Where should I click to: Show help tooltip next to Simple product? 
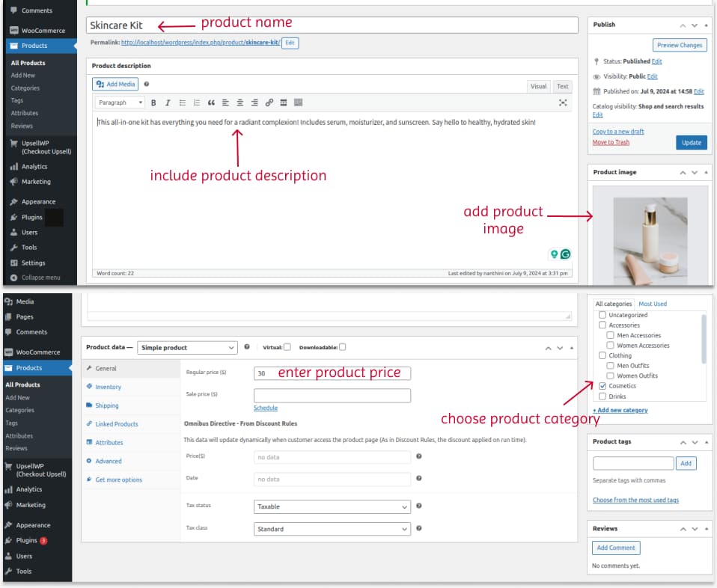click(247, 347)
